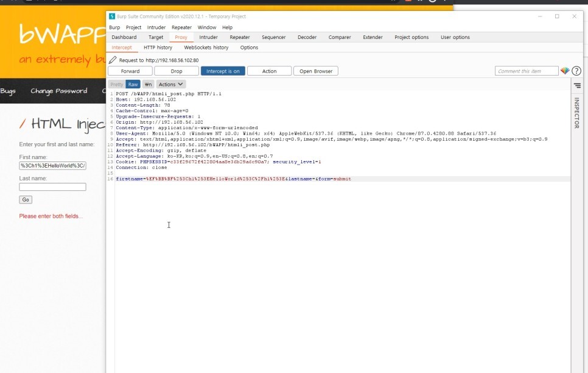The image size is (588, 373).
Task: Click the POST request body line with firstname parameter
Action: point(233,179)
